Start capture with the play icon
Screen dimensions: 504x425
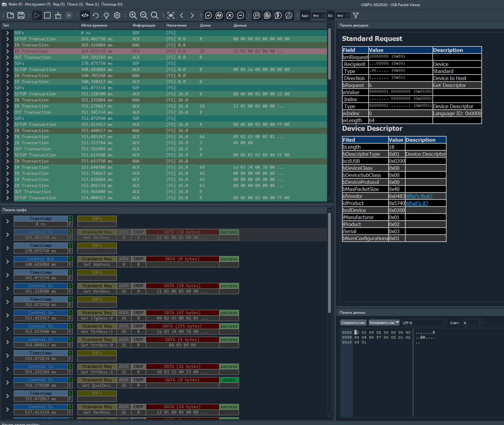pyautogui.click(x=37, y=15)
